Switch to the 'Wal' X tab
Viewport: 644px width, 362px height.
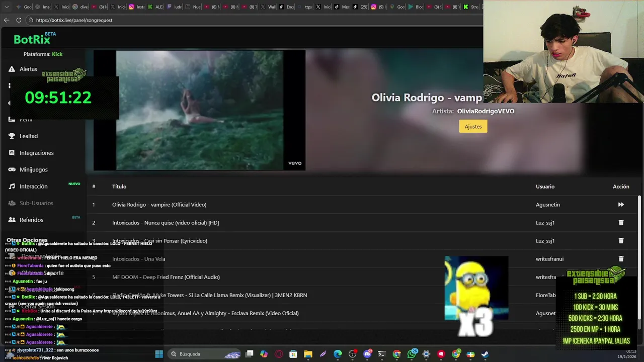pyautogui.click(x=269, y=7)
